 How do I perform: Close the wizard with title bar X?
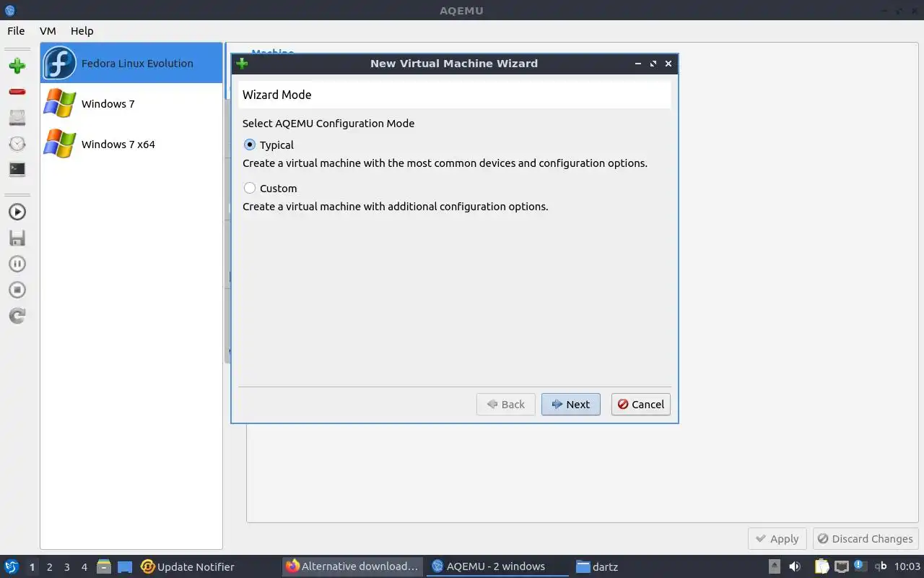pos(668,64)
